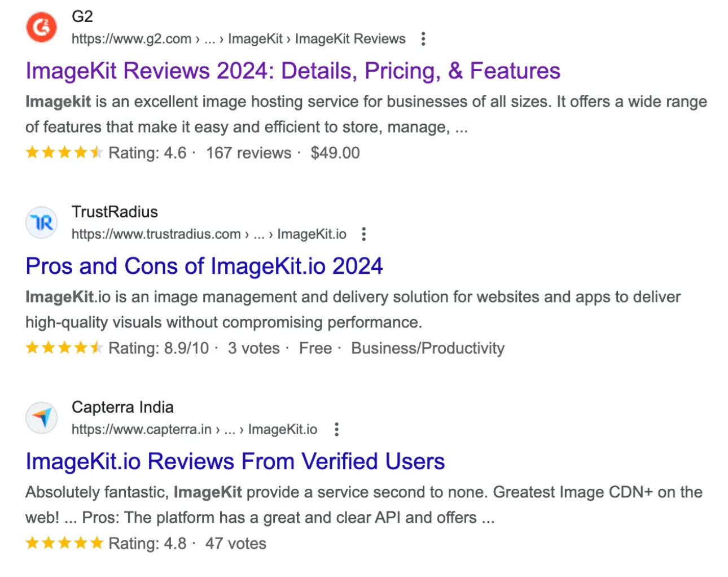The image size is (728, 577).
Task: Click the TrustRadius site favicon
Action: (42, 222)
